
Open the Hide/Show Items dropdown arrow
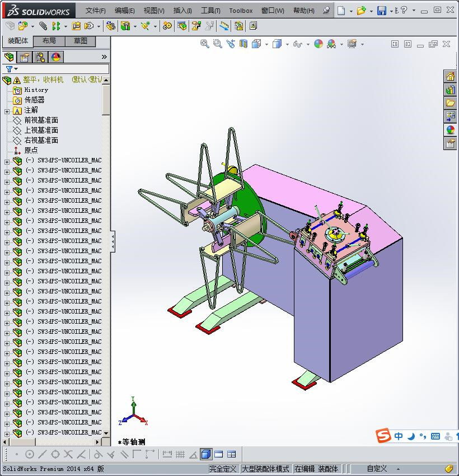308,45
